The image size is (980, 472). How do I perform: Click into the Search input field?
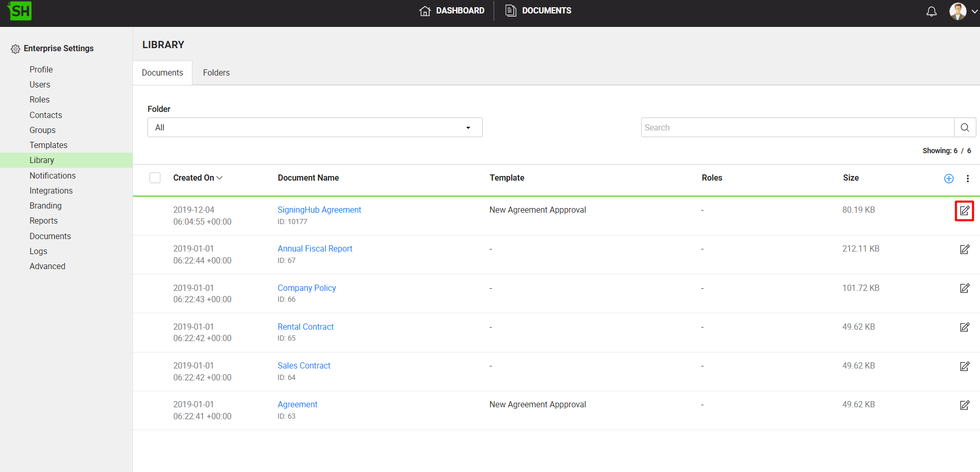coord(797,127)
